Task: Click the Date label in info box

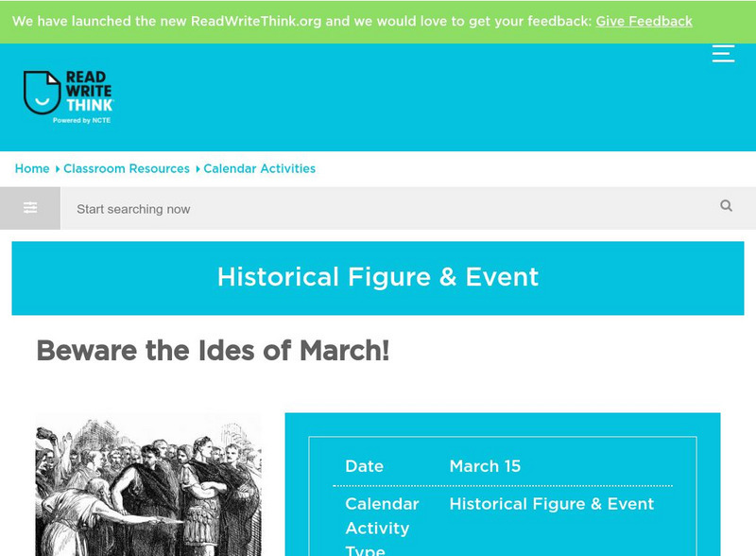Action: 364,466
